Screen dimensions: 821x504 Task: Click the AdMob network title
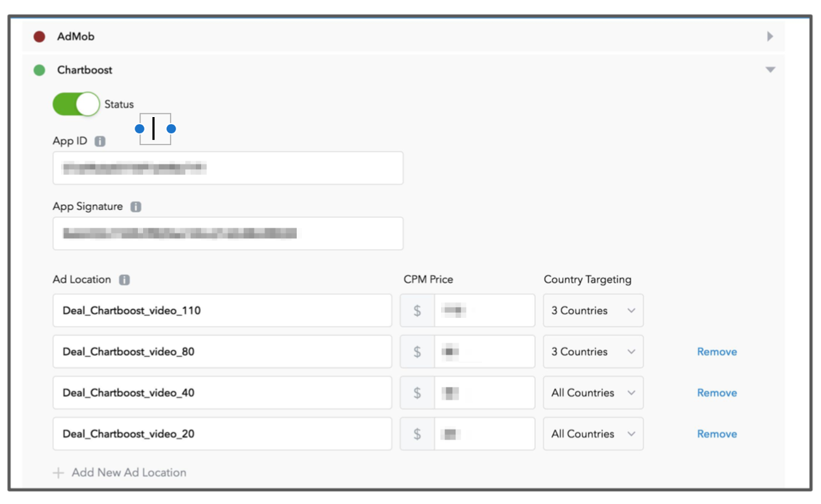pos(75,36)
